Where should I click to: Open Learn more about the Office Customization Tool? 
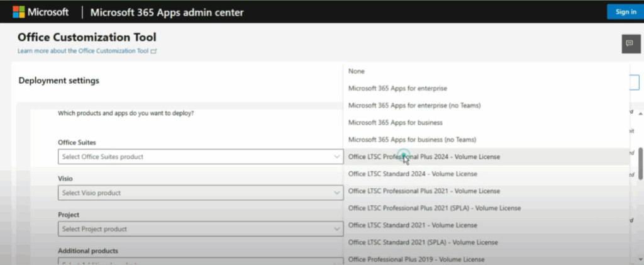click(83, 51)
